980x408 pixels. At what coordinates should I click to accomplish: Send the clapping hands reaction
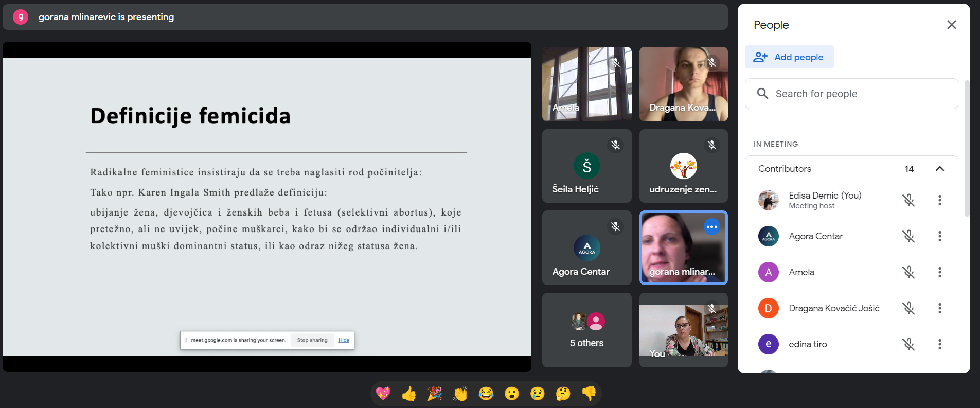click(x=460, y=394)
